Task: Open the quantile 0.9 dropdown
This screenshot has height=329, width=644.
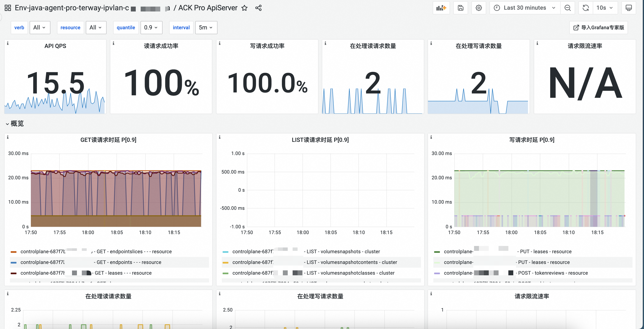Action: tap(151, 28)
